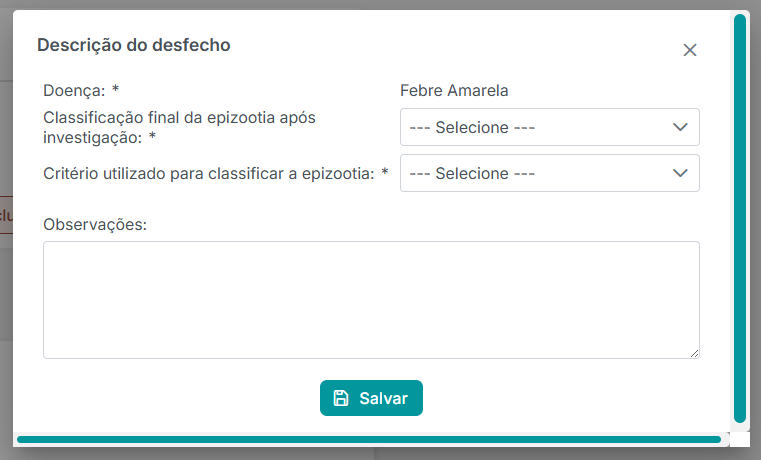Click the chevron arrow of Classificação final dropdown
This screenshot has width=761, height=460.
[680, 127]
